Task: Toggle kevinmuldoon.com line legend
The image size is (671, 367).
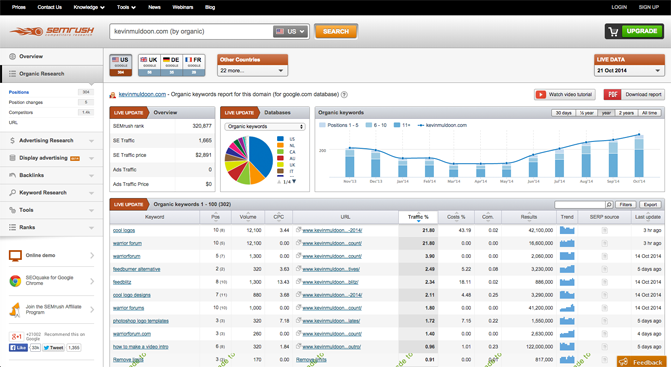Action: coord(442,125)
